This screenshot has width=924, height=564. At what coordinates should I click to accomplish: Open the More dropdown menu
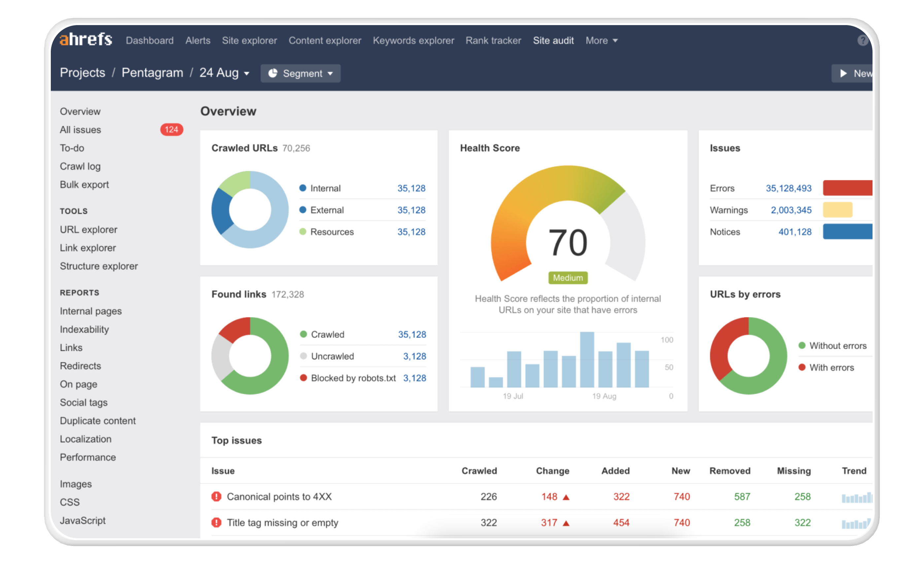(602, 41)
